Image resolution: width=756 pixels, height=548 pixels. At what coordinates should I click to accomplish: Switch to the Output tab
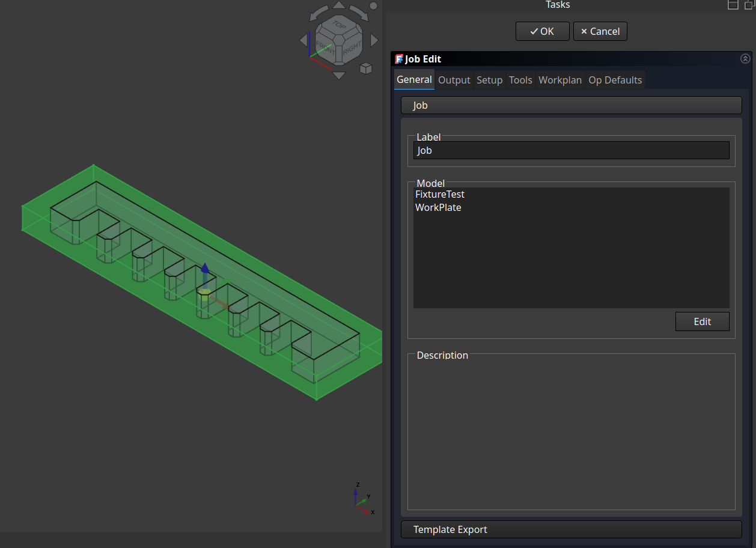pyautogui.click(x=454, y=80)
